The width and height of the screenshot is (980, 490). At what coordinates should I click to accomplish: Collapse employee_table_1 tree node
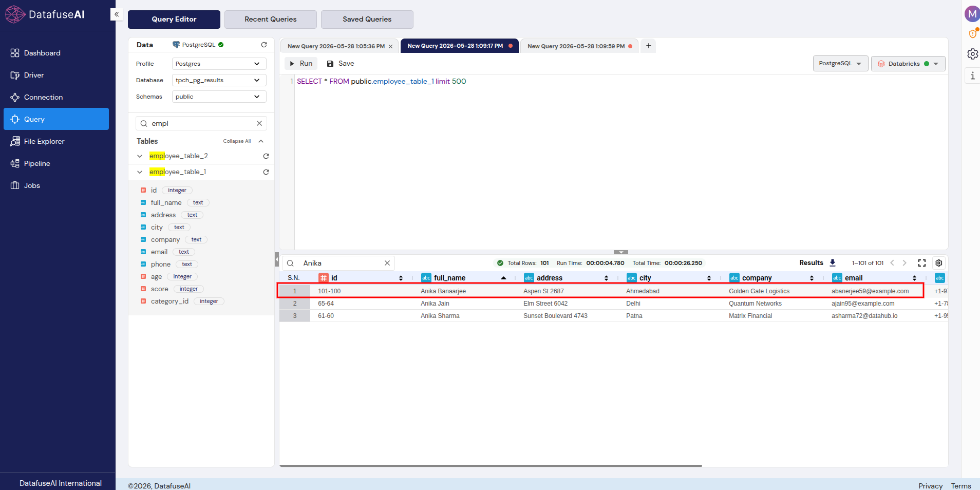click(140, 172)
